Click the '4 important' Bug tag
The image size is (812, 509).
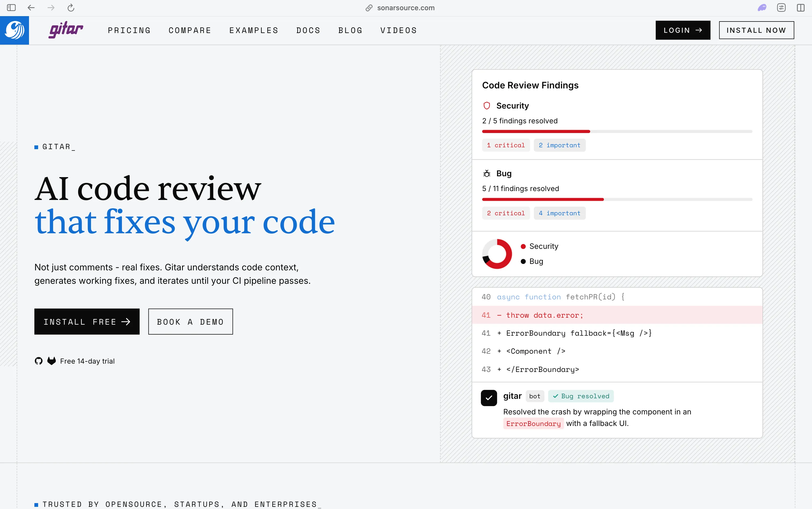pos(560,213)
